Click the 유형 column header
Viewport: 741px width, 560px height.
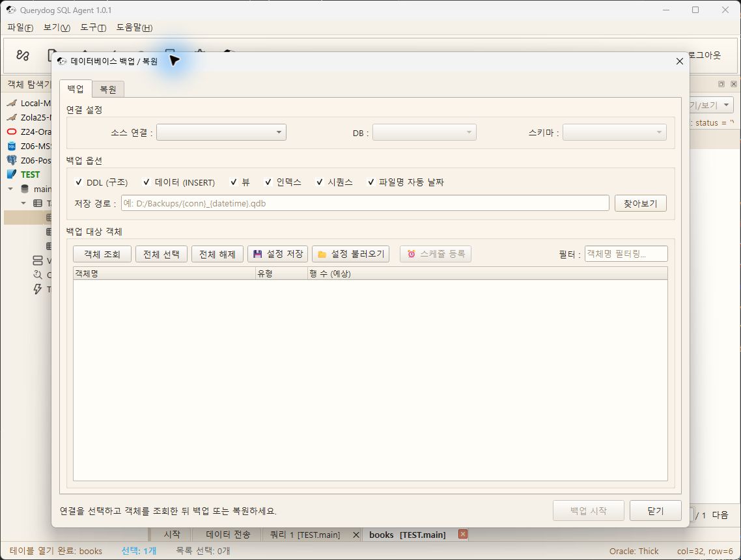282,273
